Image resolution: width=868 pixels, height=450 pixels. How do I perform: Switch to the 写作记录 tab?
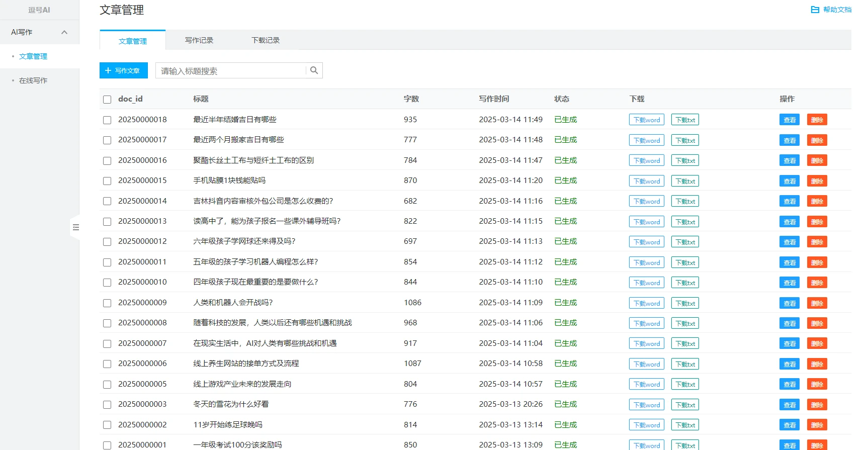tap(199, 40)
